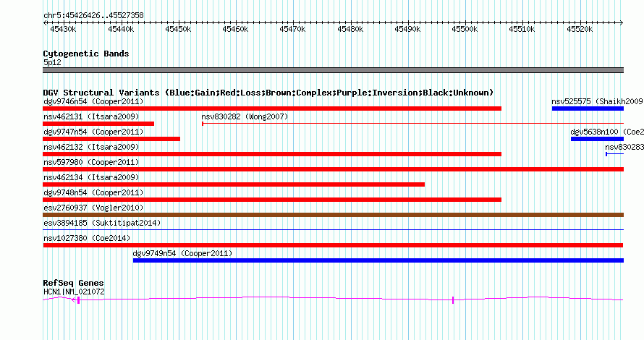The width and height of the screenshot is (644, 340).
Task: Select the blue dgv5638n100 gain bar
Action: (x=597, y=139)
